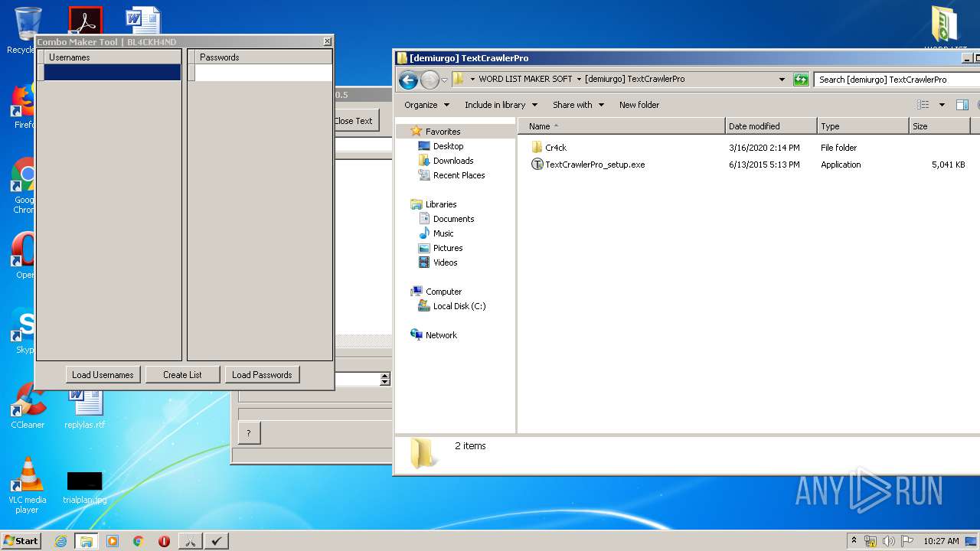
Task: Change the view with the view icon
Action: point(923,105)
